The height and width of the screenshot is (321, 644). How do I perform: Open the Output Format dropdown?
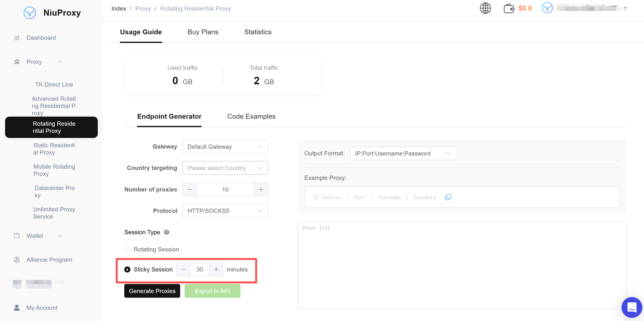tap(403, 153)
